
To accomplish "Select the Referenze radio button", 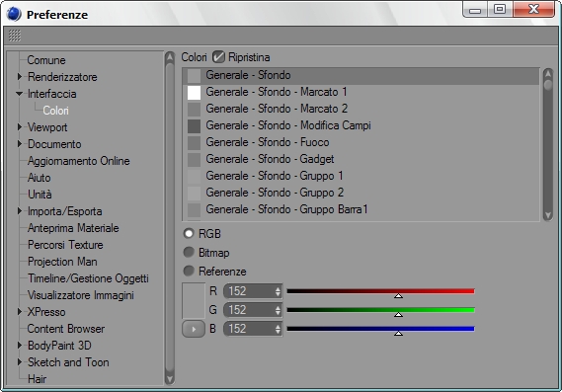I will [x=189, y=271].
